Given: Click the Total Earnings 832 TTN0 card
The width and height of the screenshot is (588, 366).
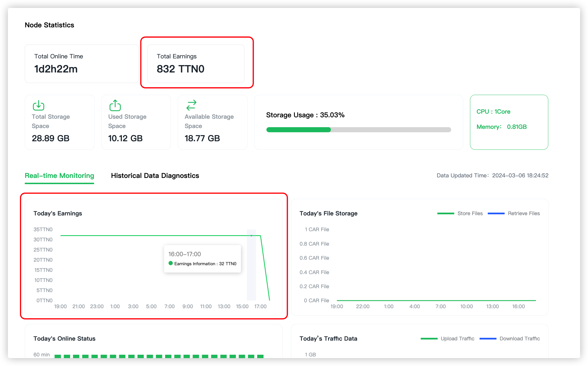Looking at the screenshot, I should click(196, 64).
